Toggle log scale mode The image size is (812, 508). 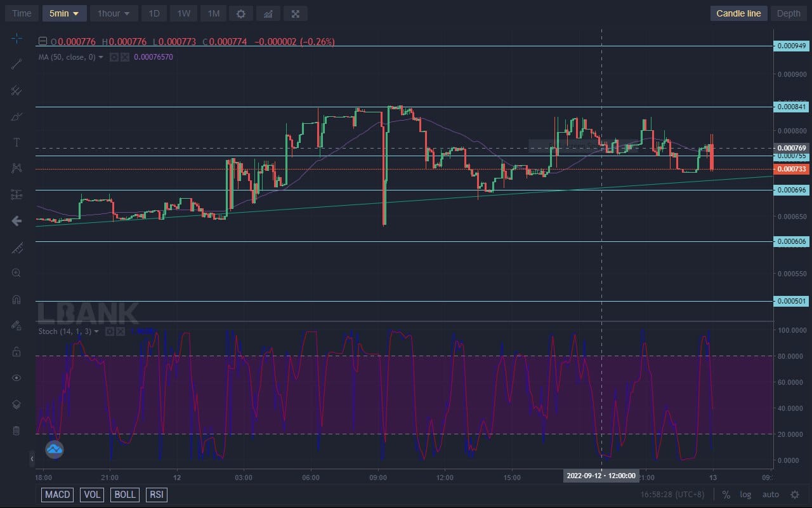(x=745, y=494)
